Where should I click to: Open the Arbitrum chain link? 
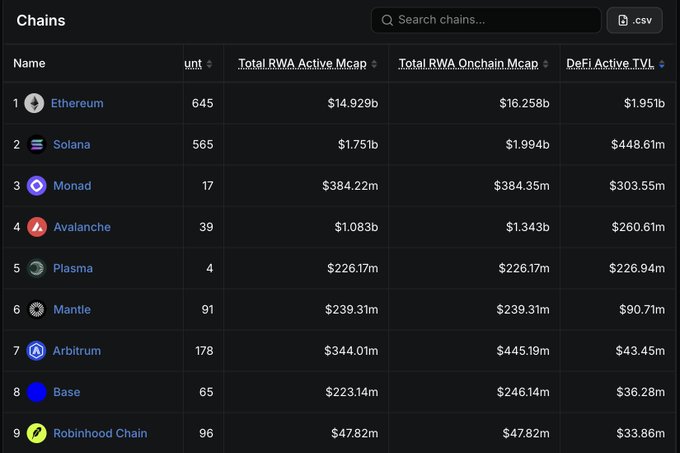[x=77, y=351]
